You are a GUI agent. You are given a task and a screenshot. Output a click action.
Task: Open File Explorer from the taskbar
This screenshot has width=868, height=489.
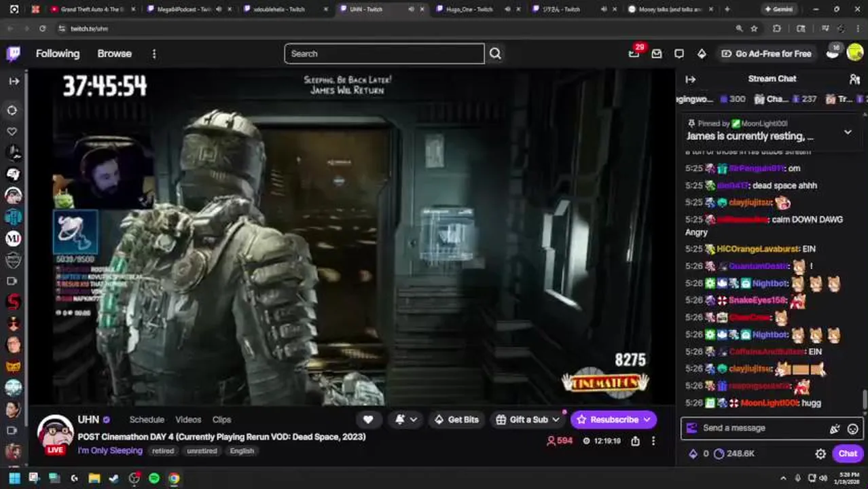click(94, 478)
